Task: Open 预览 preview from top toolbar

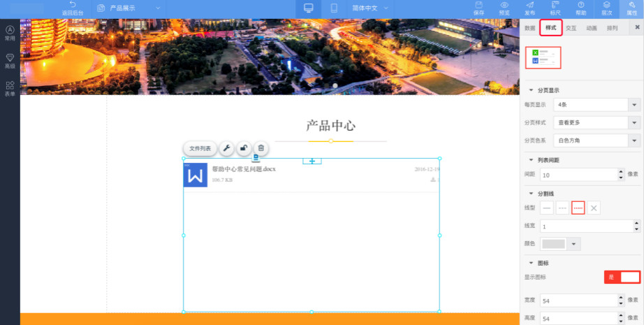Action: tap(504, 8)
